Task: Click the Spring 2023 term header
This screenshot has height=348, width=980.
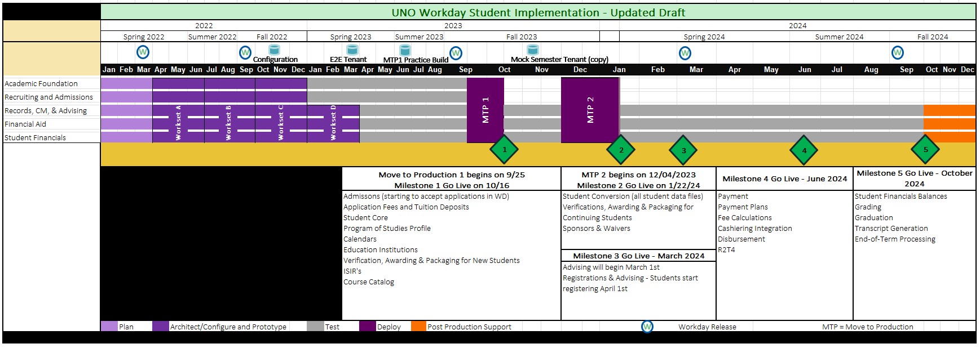Action: click(351, 37)
